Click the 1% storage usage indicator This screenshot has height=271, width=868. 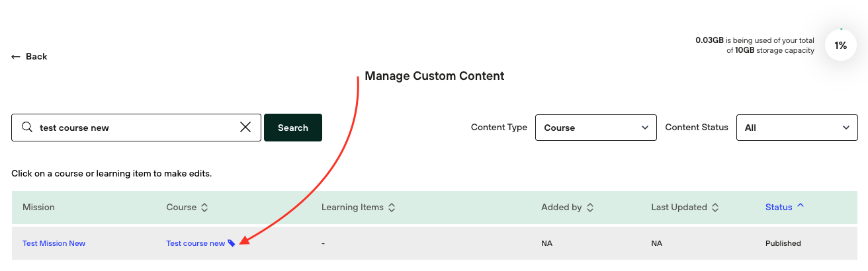point(840,46)
